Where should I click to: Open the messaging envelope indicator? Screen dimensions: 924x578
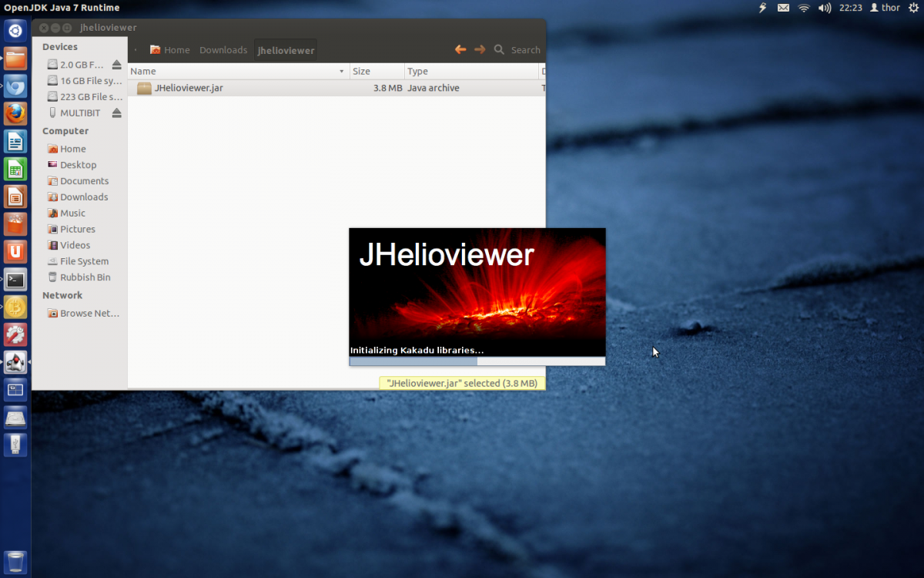click(783, 8)
